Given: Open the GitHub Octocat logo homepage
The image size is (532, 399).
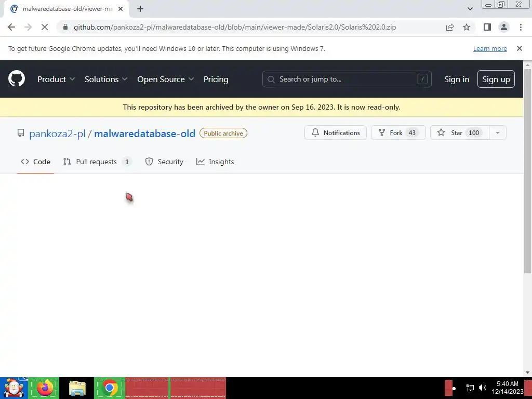Looking at the screenshot, I should pyautogui.click(x=16, y=79).
